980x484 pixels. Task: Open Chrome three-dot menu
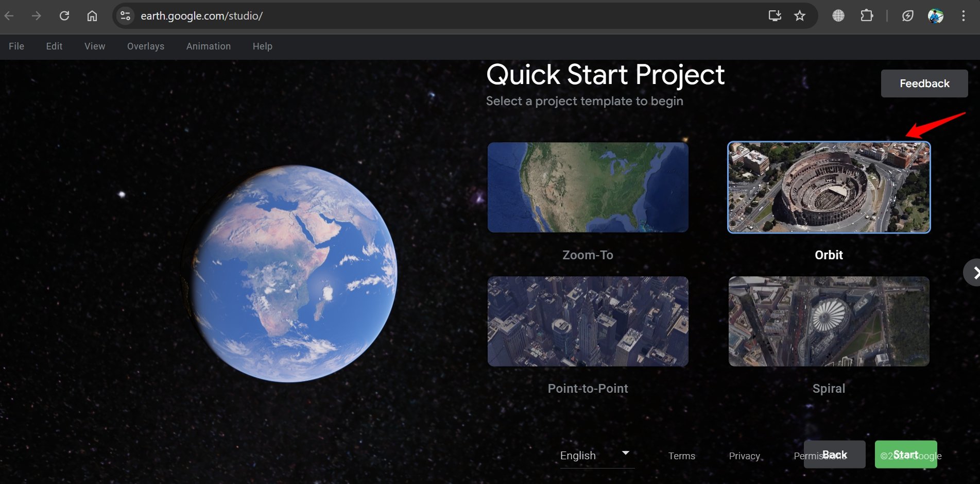[x=964, y=16]
